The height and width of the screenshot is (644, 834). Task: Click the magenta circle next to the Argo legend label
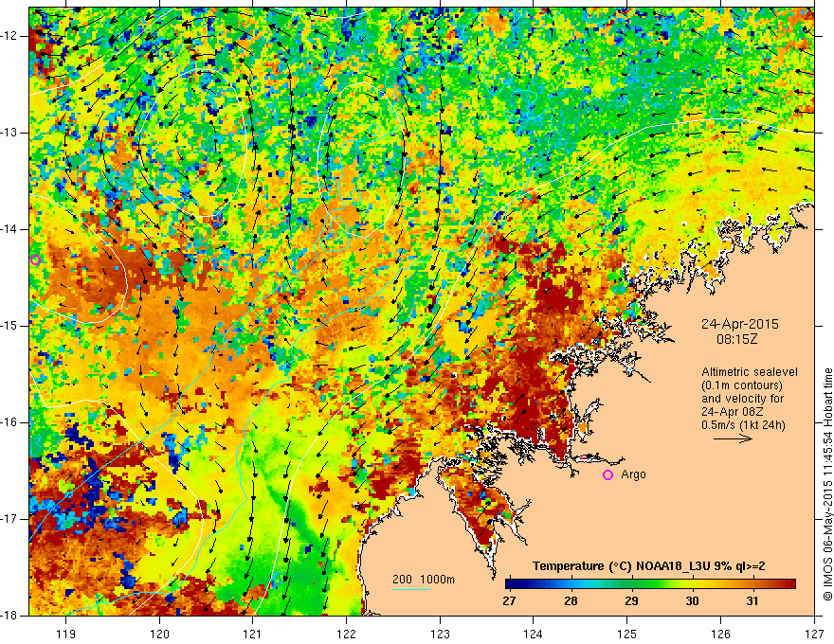(607, 474)
